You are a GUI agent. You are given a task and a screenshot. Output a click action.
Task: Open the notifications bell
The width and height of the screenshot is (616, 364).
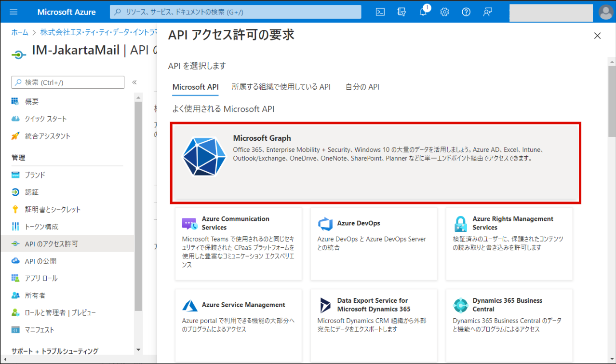click(x=423, y=12)
